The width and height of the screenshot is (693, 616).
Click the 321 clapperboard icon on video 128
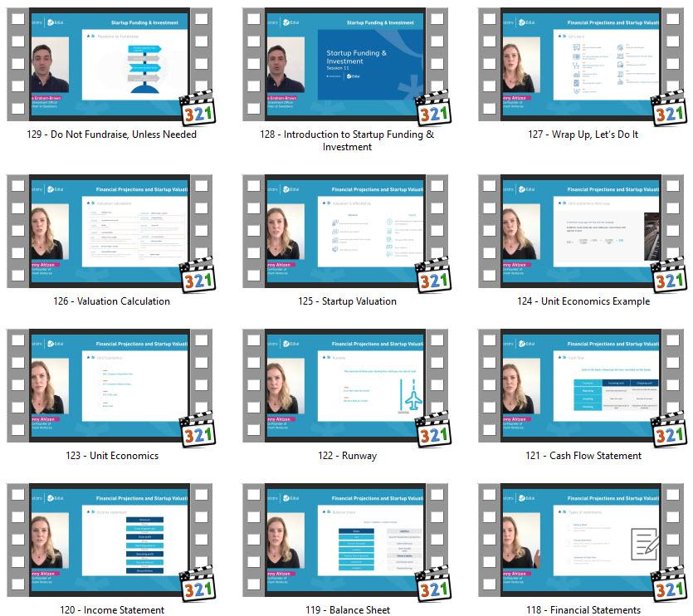433,108
